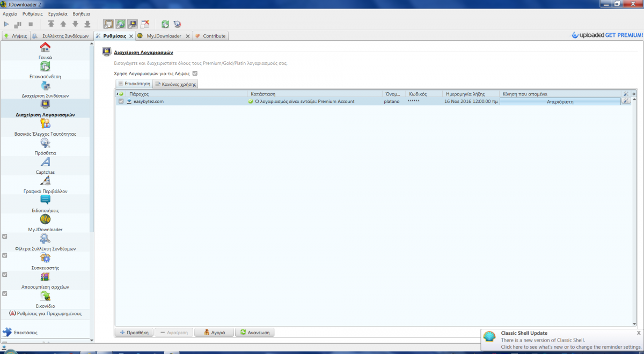The width and height of the screenshot is (644, 354).
Task: Toggle the auto-reconnect toolbar icon
Action: click(121, 24)
